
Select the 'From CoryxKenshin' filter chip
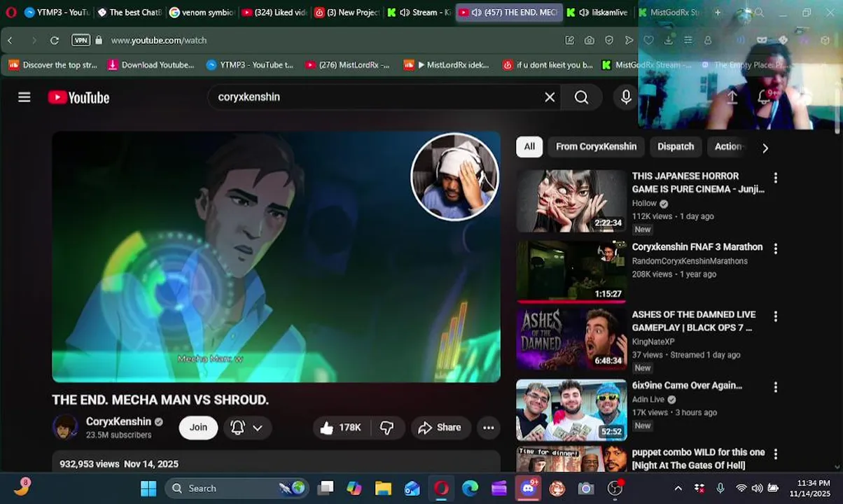(596, 147)
